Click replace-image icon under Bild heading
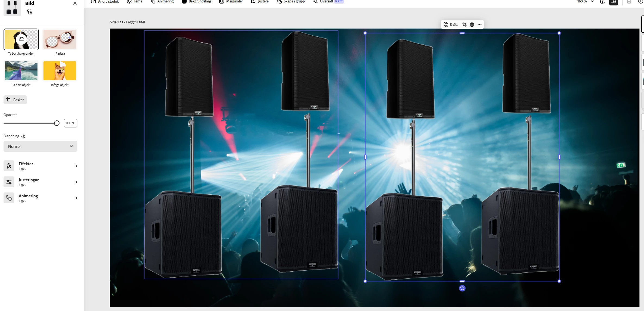This screenshot has height=311, width=644. click(x=30, y=12)
